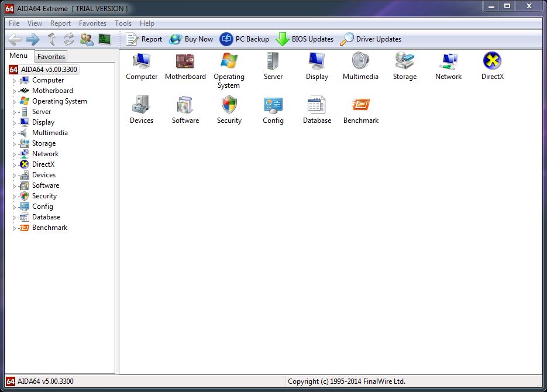Image resolution: width=547 pixels, height=392 pixels.
Task: Expand the Operating System tree node
Action: [14, 102]
